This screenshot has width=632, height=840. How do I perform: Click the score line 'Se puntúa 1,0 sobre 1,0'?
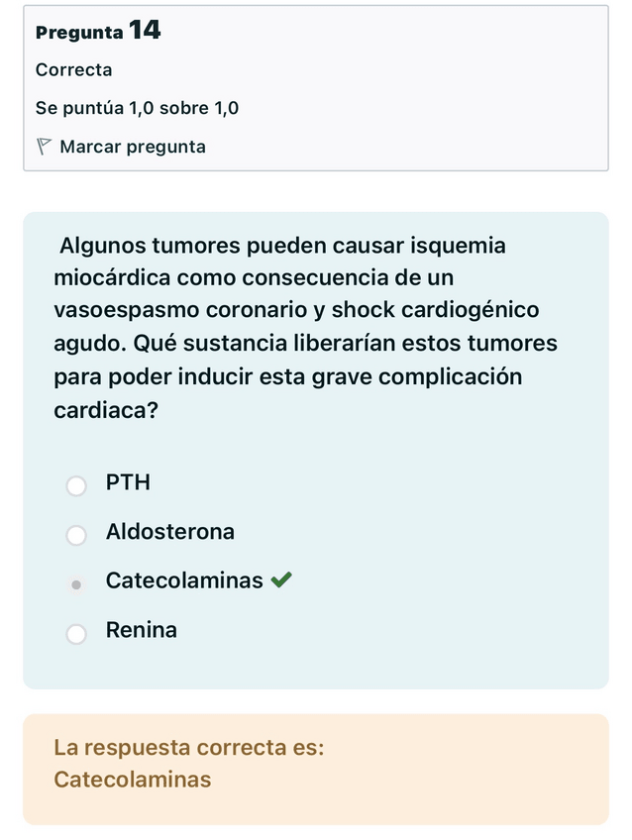click(x=137, y=108)
